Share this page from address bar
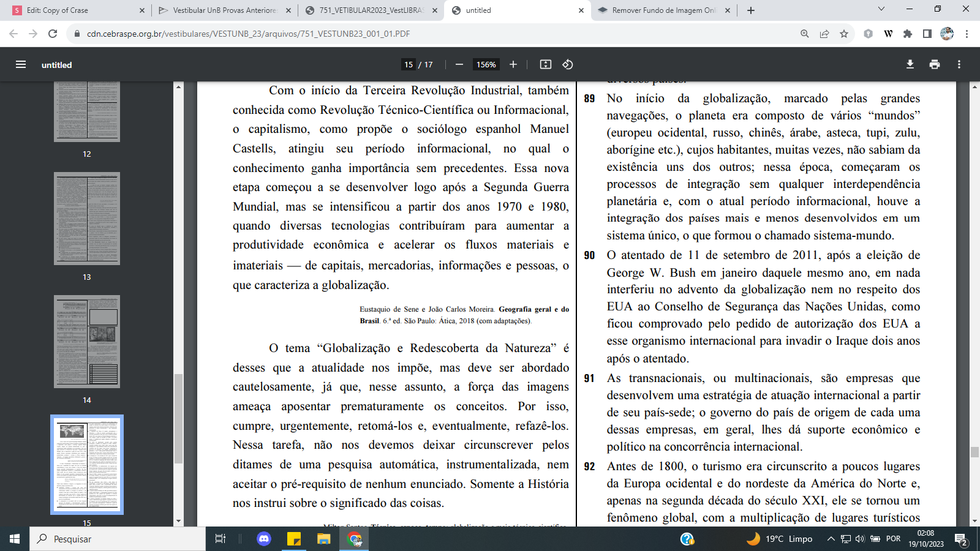 [x=824, y=34]
